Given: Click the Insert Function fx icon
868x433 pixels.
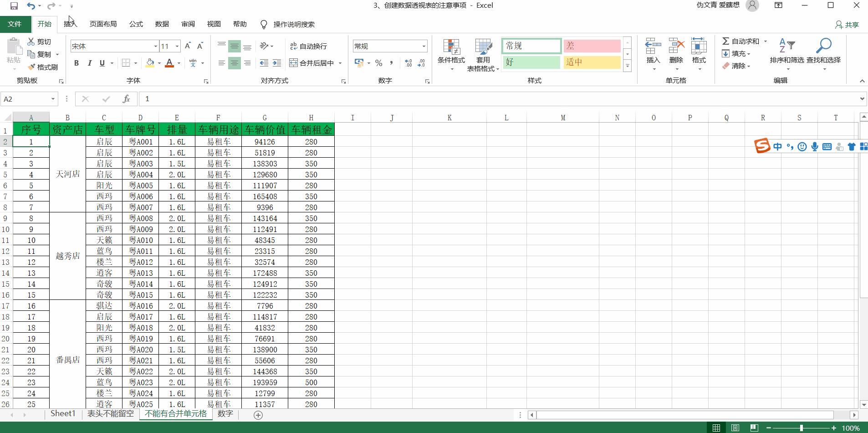Looking at the screenshot, I should pos(126,99).
